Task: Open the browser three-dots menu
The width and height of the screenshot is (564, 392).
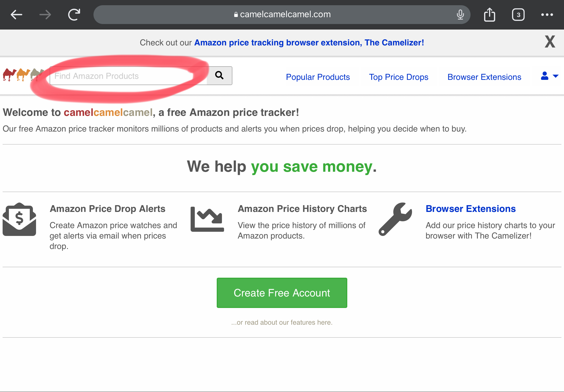Action: point(547,15)
